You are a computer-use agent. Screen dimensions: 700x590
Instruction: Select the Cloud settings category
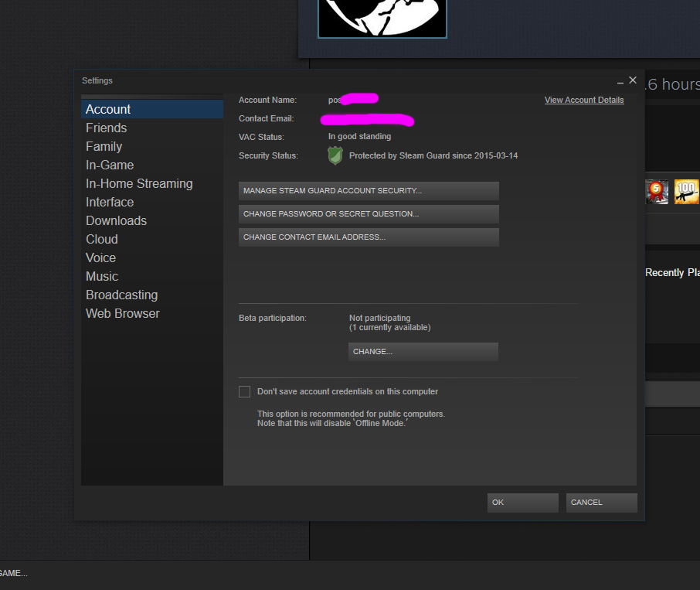(x=152, y=239)
